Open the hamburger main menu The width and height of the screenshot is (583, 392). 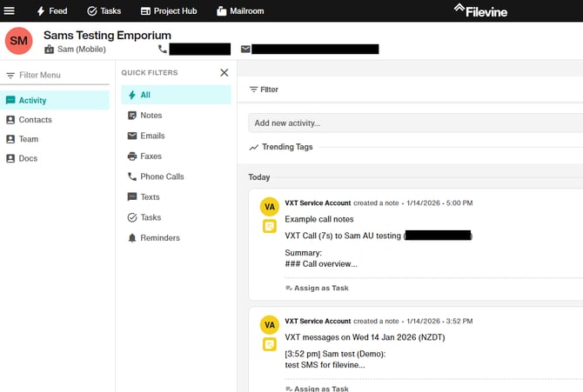(10, 11)
